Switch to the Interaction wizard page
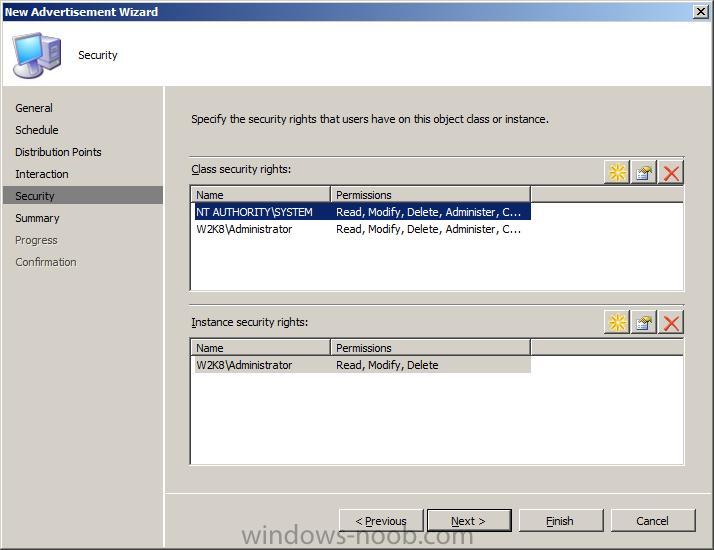The image size is (714, 550). 42,174
